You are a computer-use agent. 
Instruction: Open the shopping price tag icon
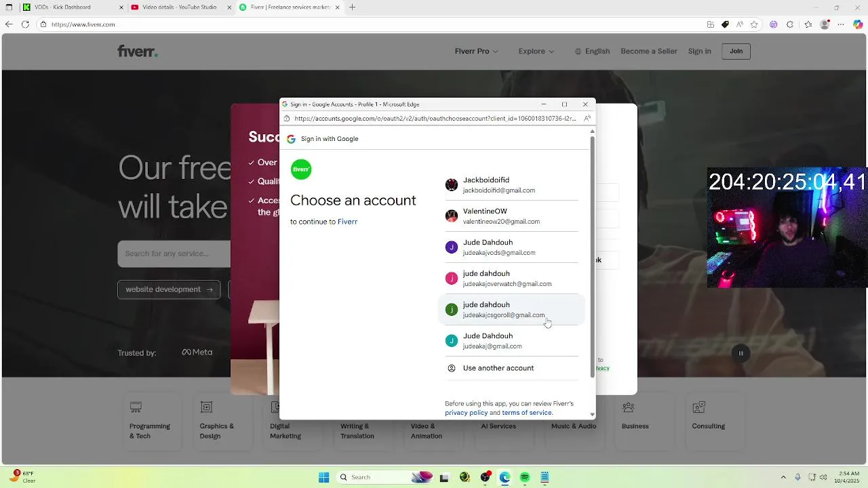[x=725, y=24]
